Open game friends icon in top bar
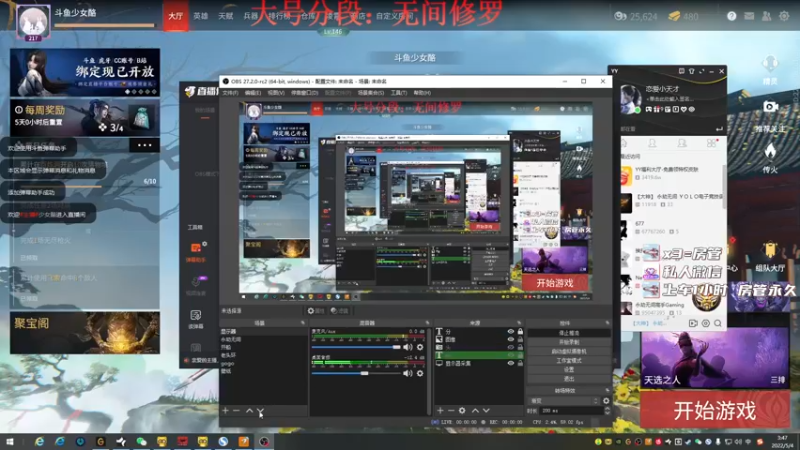The width and height of the screenshot is (800, 450). pyautogui.click(x=766, y=16)
